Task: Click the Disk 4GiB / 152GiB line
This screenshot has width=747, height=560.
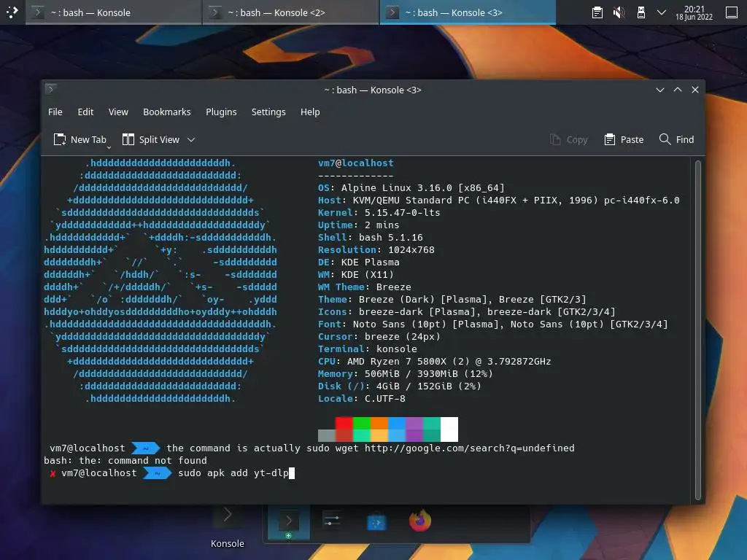Action: click(400, 386)
